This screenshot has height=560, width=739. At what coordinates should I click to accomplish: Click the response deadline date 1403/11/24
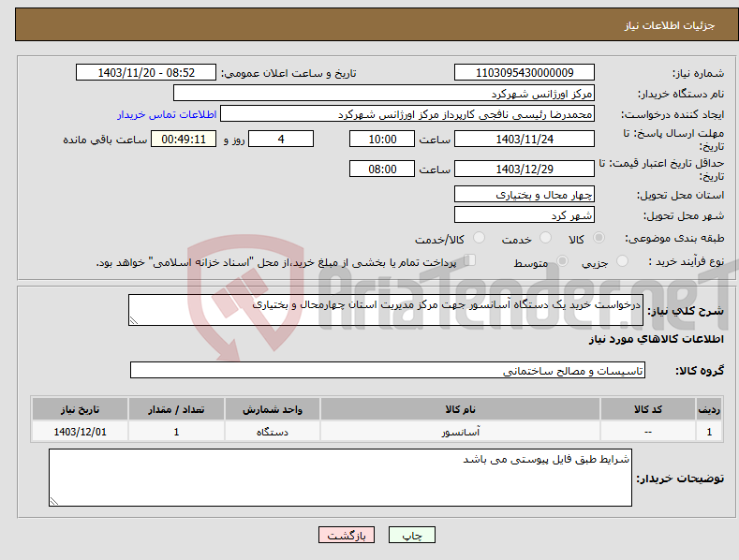pos(525,139)
